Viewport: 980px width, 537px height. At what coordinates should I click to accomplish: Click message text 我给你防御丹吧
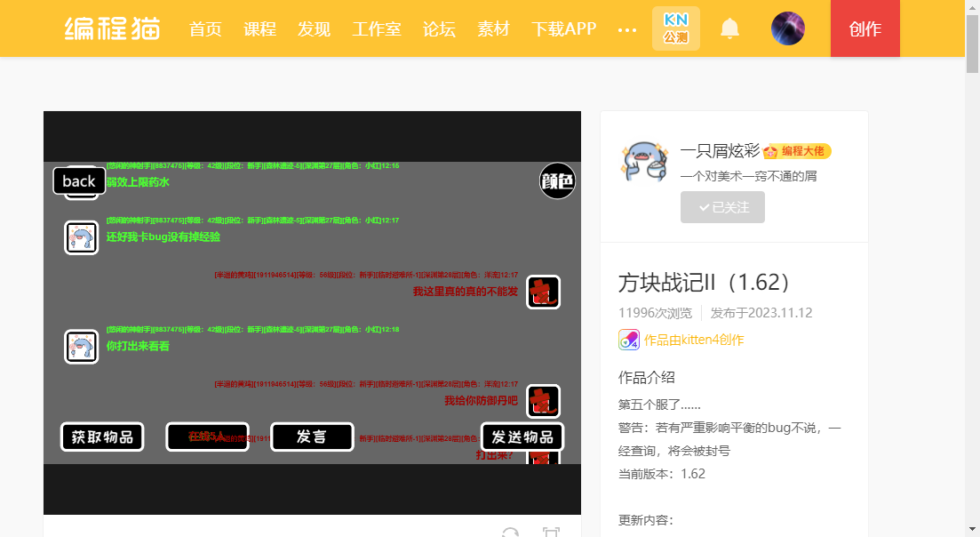[x=481, y=400]
